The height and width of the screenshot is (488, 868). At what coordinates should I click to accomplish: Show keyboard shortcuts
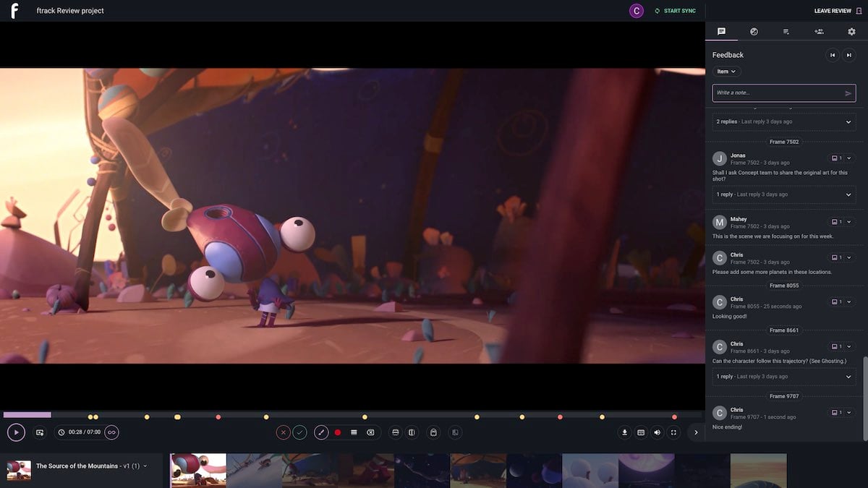(x=641, y=432)
